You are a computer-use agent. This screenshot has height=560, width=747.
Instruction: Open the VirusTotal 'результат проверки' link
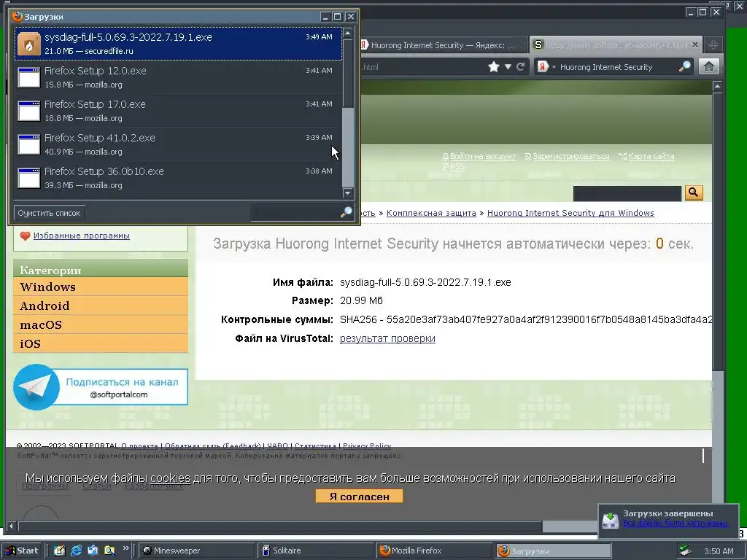click(x=387, y=338)
